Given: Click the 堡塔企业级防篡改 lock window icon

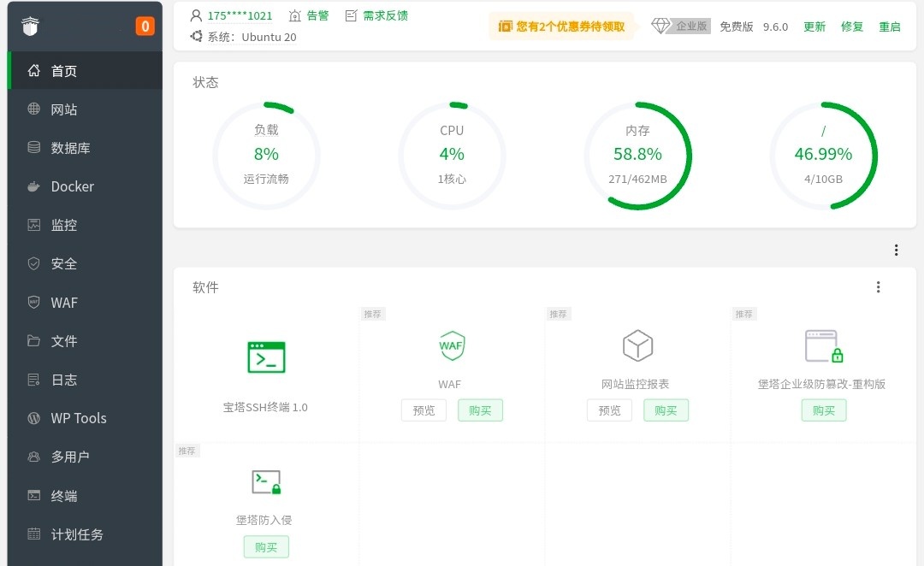Looking at the screenshot, I should click(823, 345).
